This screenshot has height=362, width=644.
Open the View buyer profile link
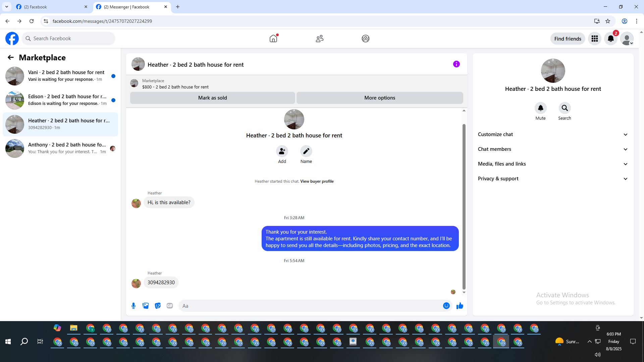[317, 181]
